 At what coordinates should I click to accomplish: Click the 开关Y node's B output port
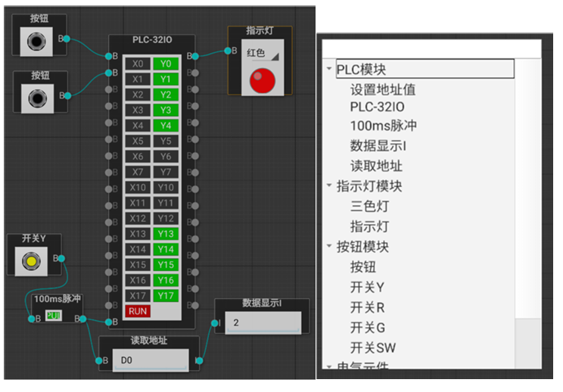(x=61, y=258)
